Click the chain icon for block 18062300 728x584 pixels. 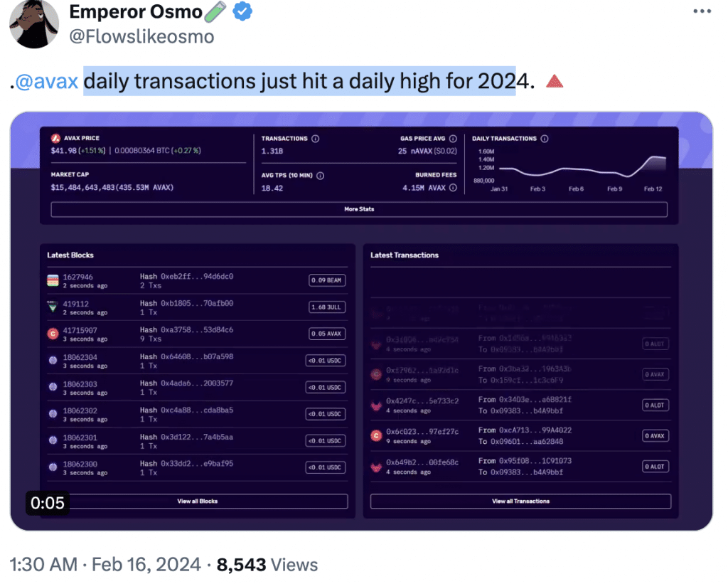click(53, 467)
